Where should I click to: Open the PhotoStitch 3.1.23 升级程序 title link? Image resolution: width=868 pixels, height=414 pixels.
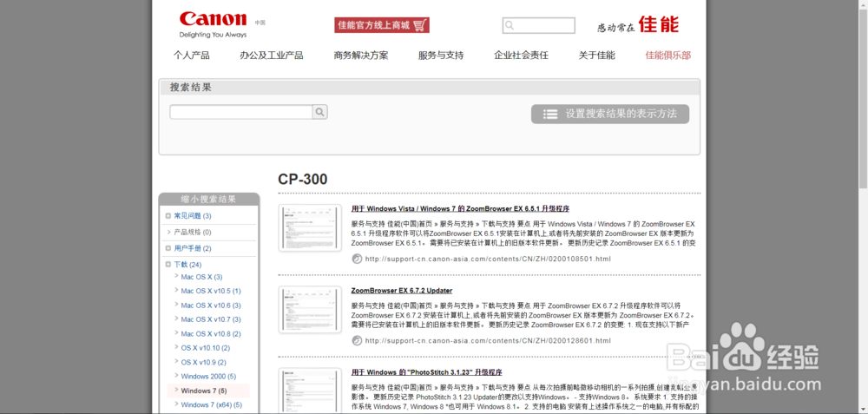(426, 372)
